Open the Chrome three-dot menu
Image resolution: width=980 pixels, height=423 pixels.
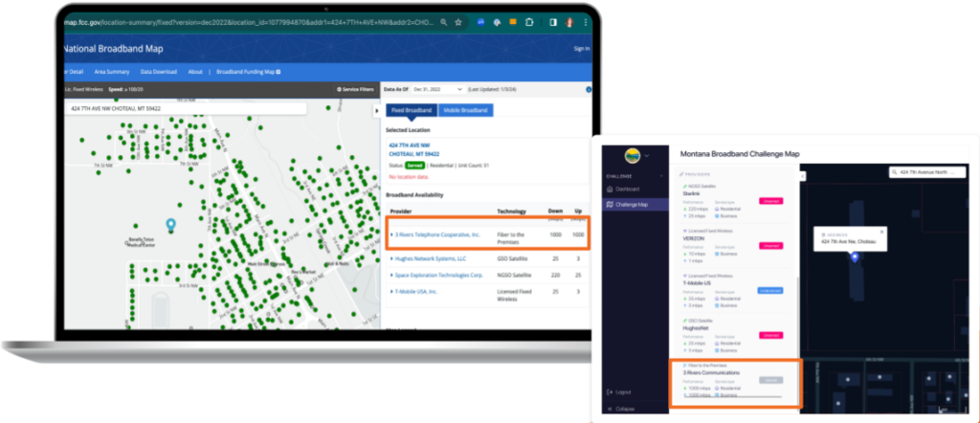tap(585, 22)
